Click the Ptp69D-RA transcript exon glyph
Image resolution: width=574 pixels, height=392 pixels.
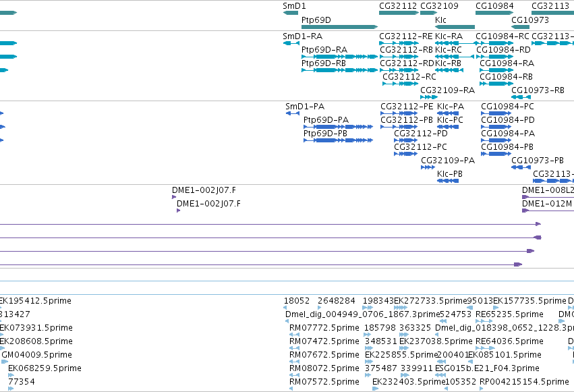[339, 57]
